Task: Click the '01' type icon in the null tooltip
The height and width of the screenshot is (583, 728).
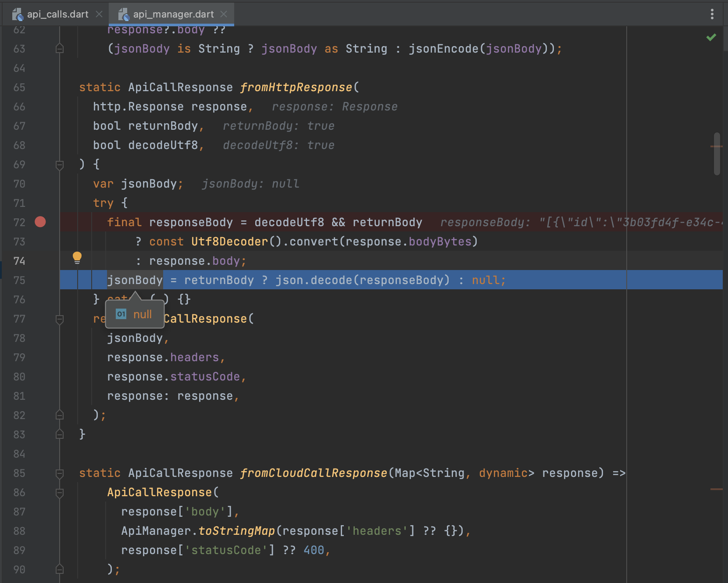Action: [x=120, y=314]
